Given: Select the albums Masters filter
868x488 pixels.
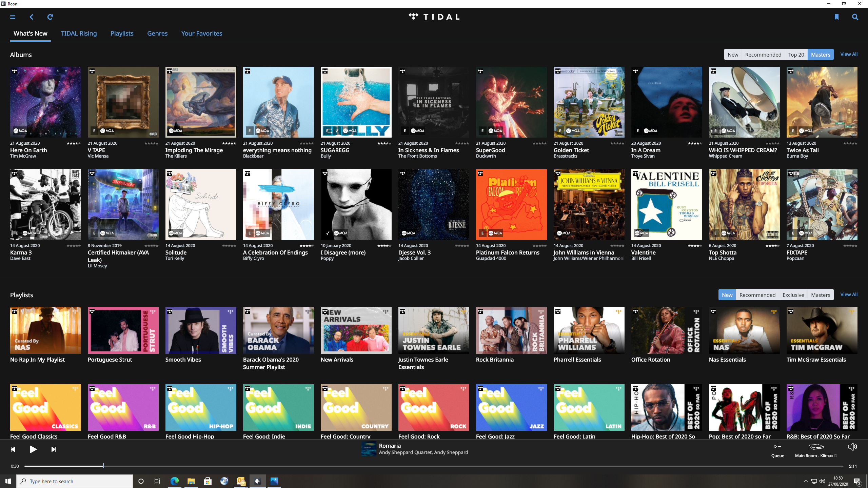Looking at the screenshot, I should [x=821, y=55].
